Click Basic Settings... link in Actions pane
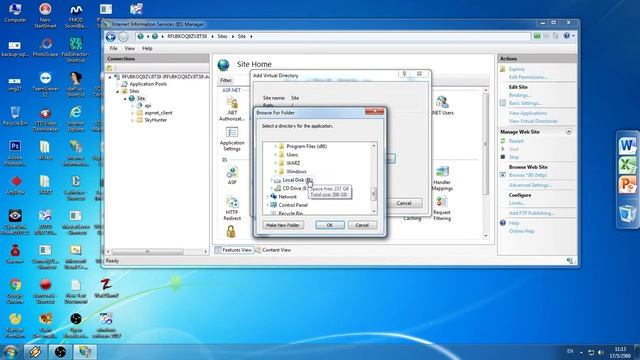Viewport: 640px width, 360px height. pos(525,103)
